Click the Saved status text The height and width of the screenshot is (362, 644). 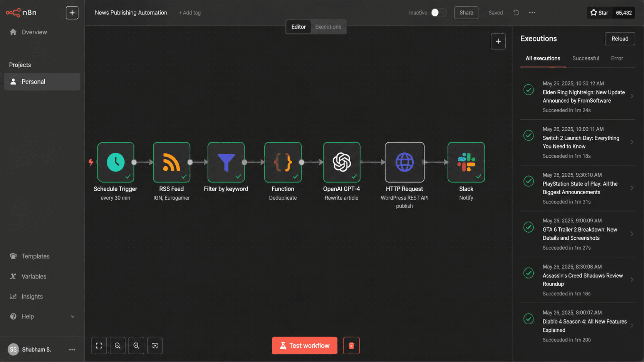[x=496, y=13]
